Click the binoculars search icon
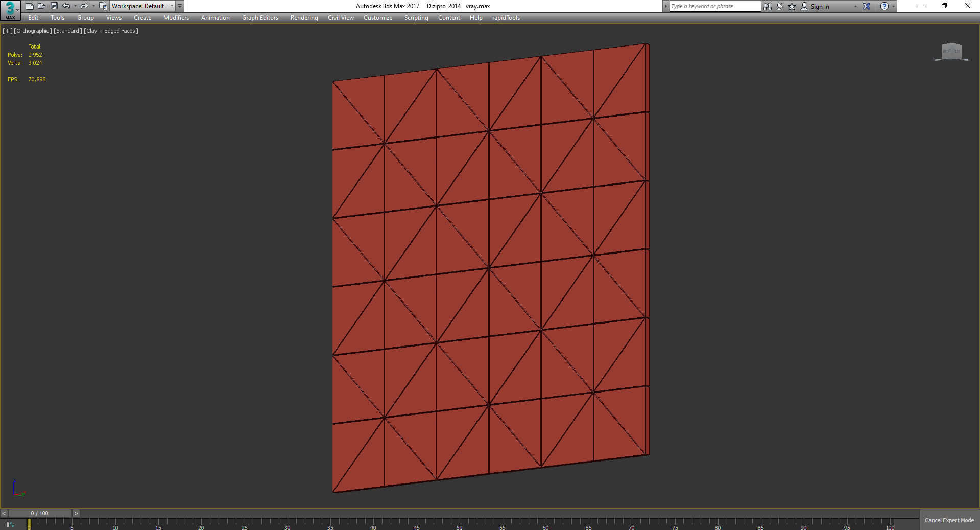This screenshot has height=530, width=980. pyautogui.click(x=768, y=6)
